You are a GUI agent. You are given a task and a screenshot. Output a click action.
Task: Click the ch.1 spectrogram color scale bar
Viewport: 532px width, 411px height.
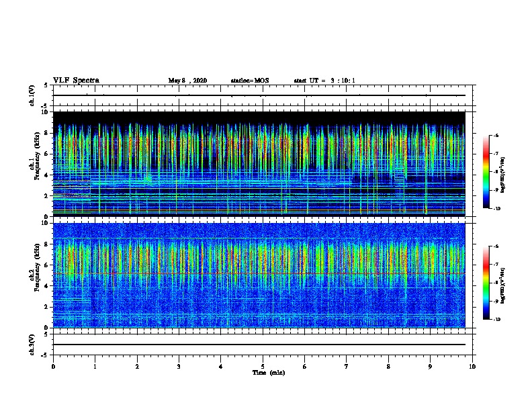pos(486,172)
